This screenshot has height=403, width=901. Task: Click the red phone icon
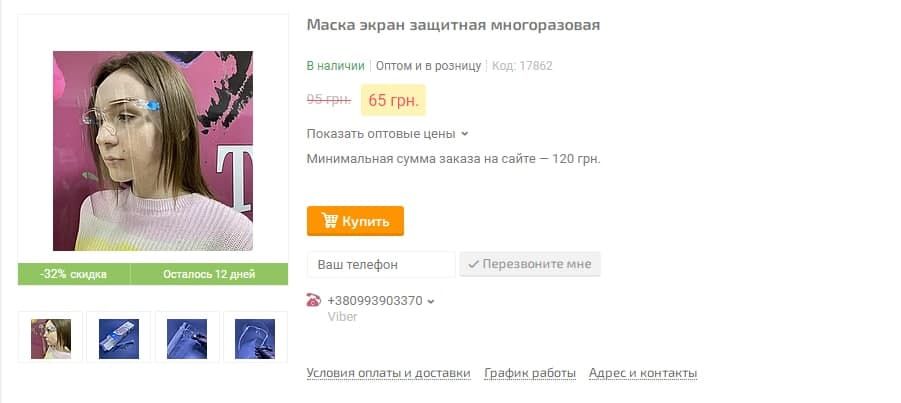[313, 300]
